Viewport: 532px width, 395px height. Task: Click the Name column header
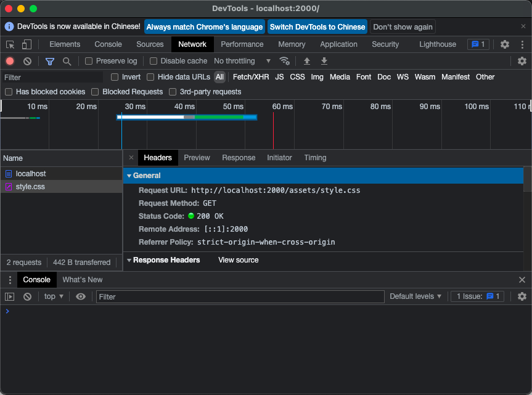[62, 158]
